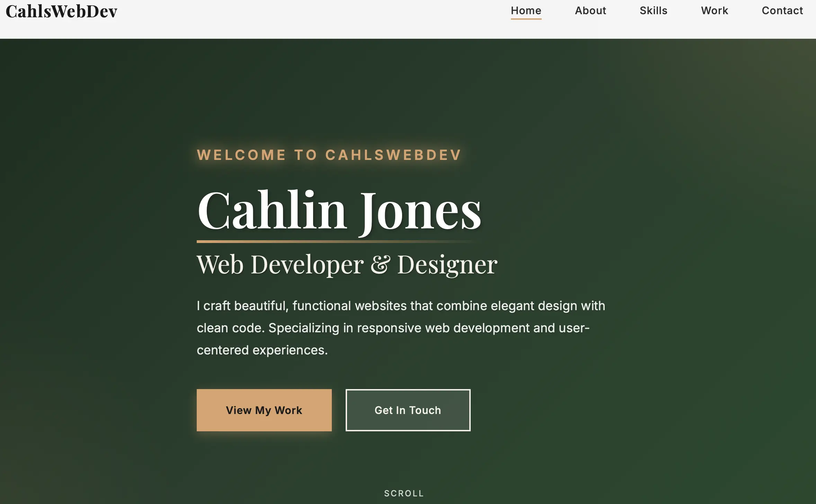Click the Web Developer & Designer subtitle
Screen dimensions: 816x504
(x=346, y=264)
